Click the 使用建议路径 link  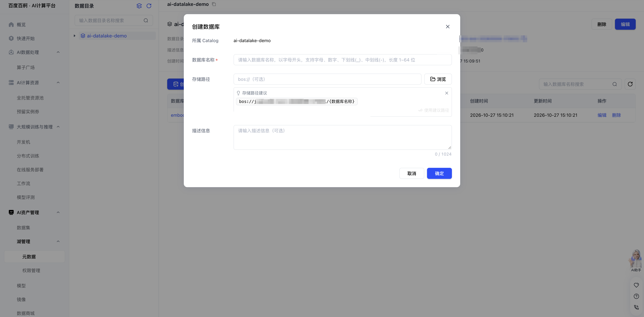(433, 110)
